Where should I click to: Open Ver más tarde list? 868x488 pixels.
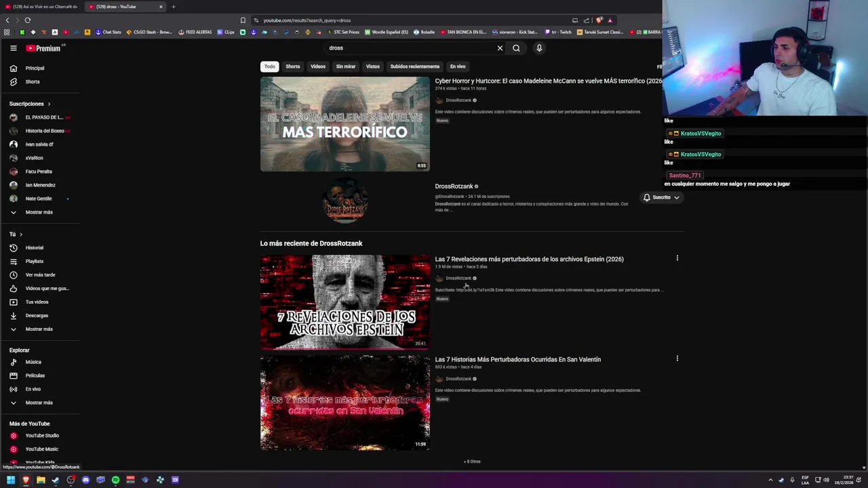[41, 274]
